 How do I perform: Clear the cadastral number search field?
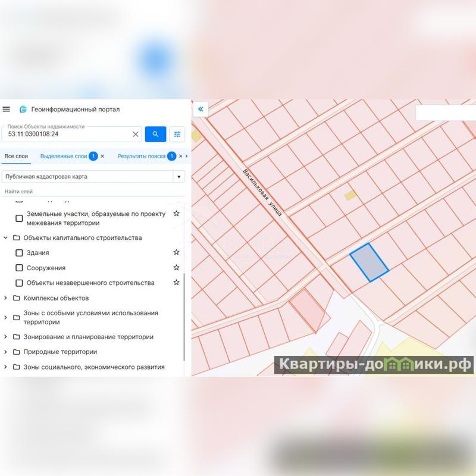coord(136,134)
